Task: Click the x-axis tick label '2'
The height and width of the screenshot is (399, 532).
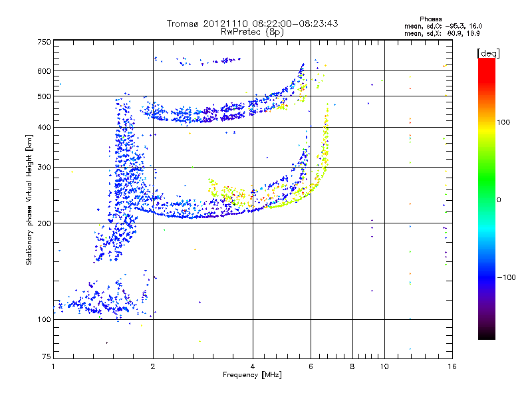Action: [153, 367]
